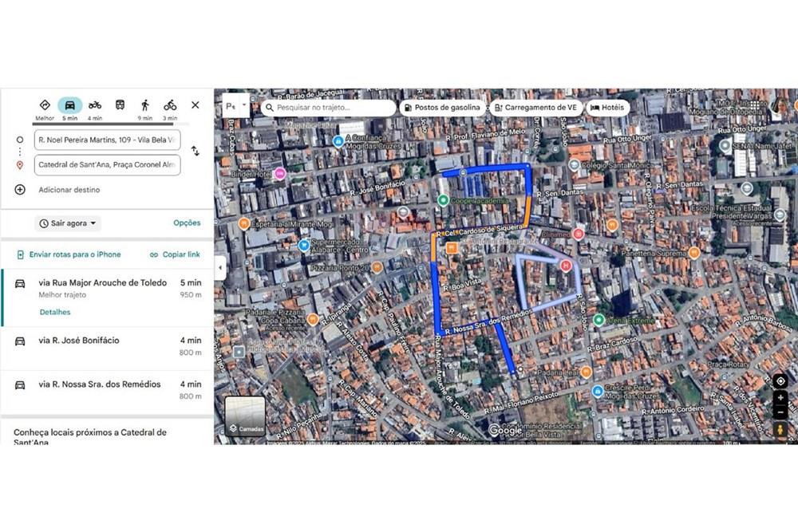
Task: Click the Copiar link link
Action: tap(175, 254)
